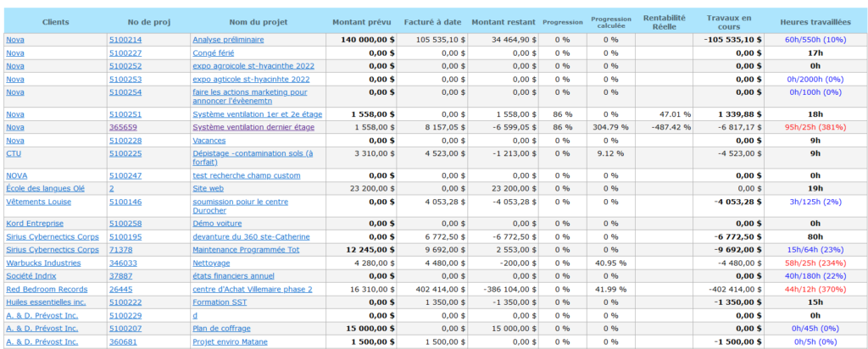Open project number 360681
This screenshot has height=349, width=868.
click(122, 342)
